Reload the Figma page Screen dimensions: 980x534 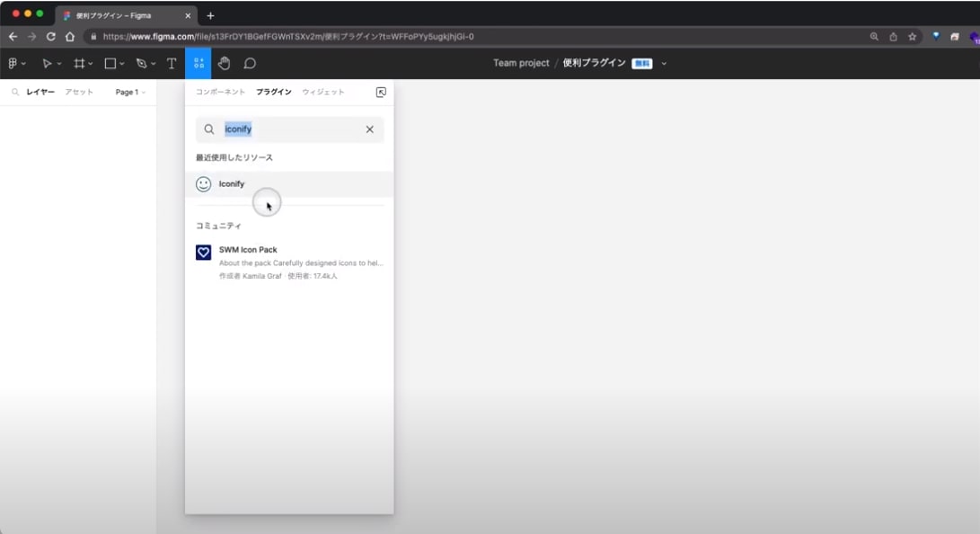[50, 36]
